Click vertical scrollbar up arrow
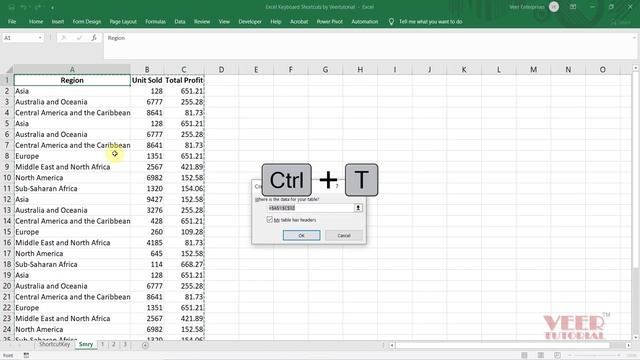 [636, 68]
